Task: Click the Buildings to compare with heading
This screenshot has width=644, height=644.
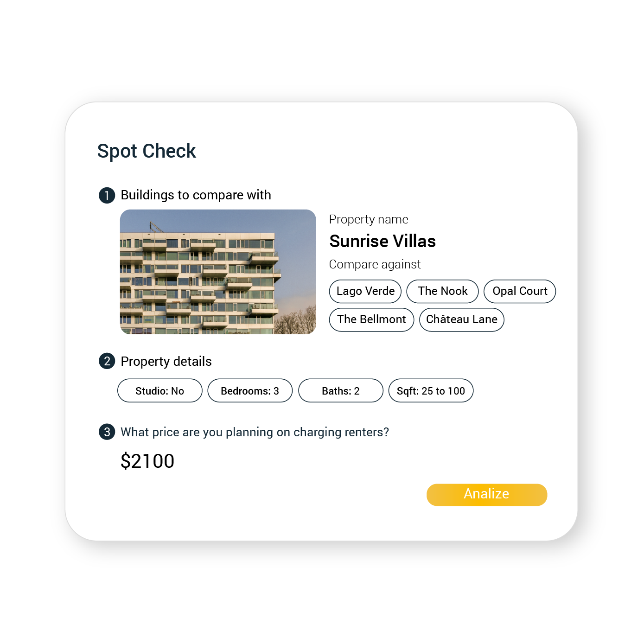Action: click(x=196, y=195)
